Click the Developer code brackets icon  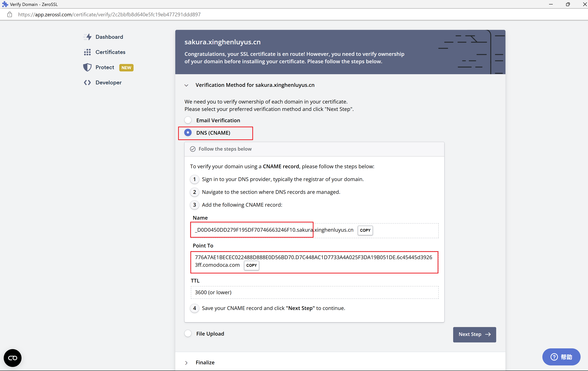click(x=87, y=83)
